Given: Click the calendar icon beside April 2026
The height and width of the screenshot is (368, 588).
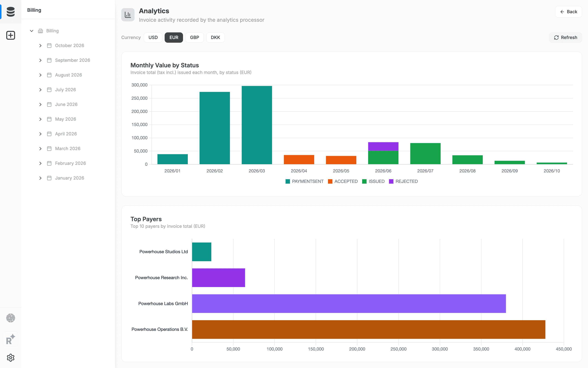Looking at the screenshot, I should pos(49,134).
